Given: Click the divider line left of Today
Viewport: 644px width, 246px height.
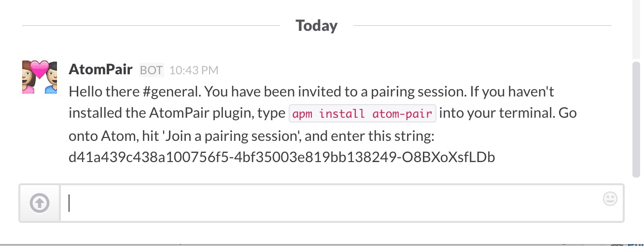Looking at the screenshot, I should click(x=151, y=26).
